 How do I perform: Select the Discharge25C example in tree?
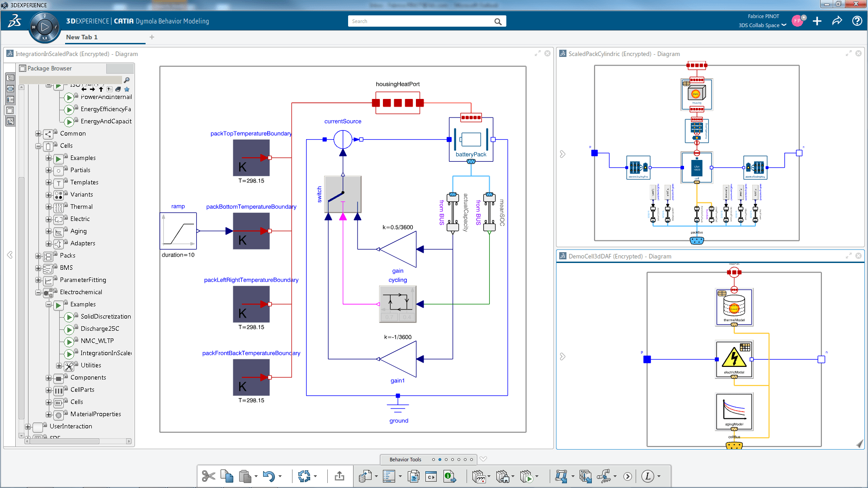tap(100, 328)
